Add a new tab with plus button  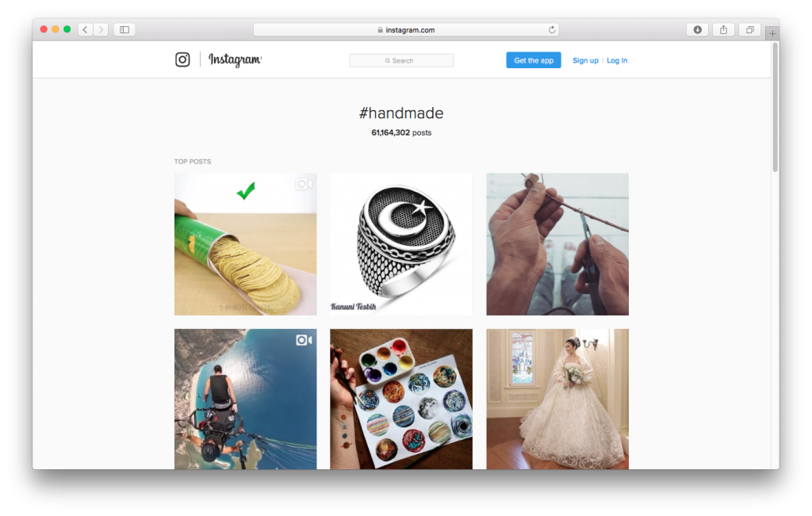[772, 33]
